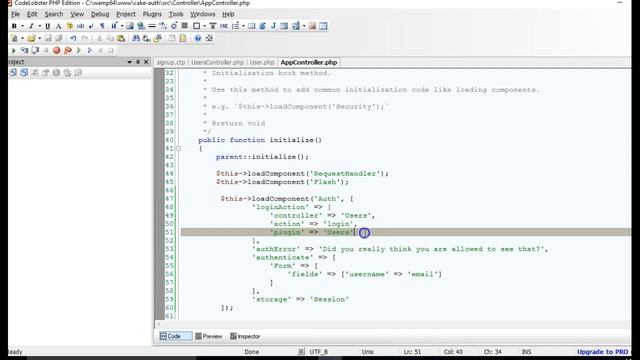Switch to Code view
This screenshot has height=360, width=640.
[x=175, y=336]
